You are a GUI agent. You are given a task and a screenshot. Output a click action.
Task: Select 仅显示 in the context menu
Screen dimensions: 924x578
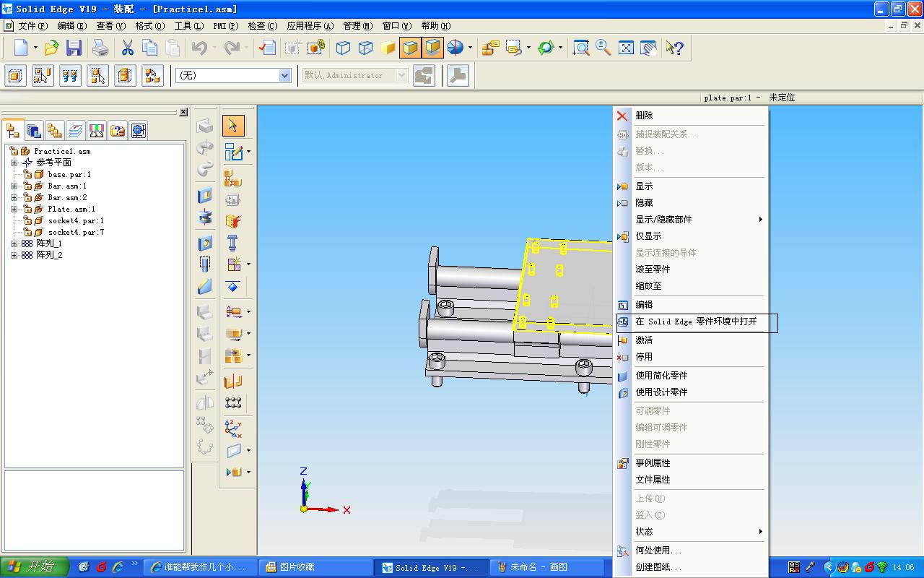(691, 236)
